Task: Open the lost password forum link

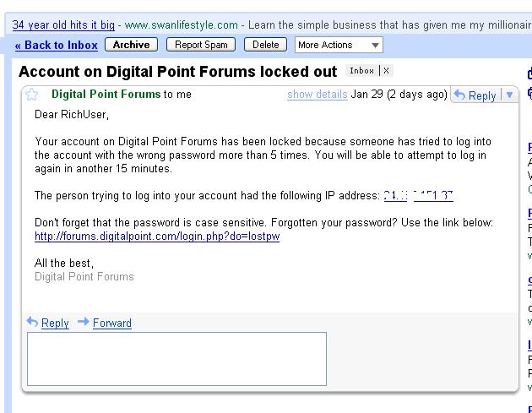Action: pos(157,236)
